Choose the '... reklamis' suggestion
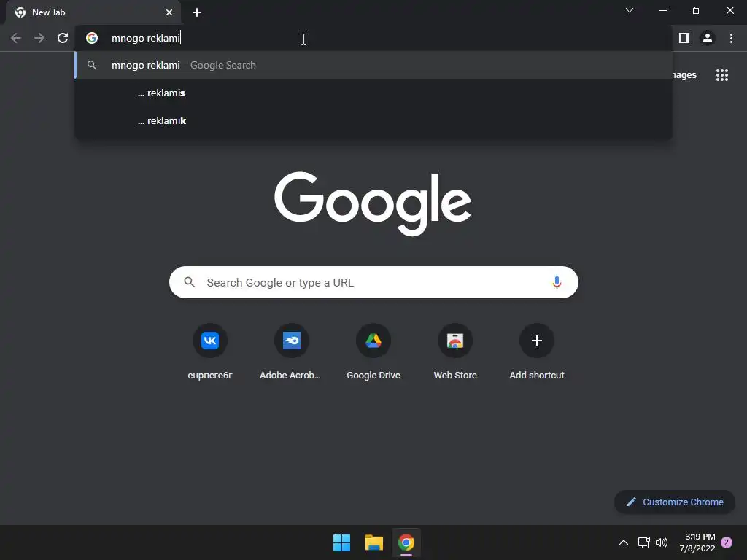The image size is (747, 560). (373, 93)
